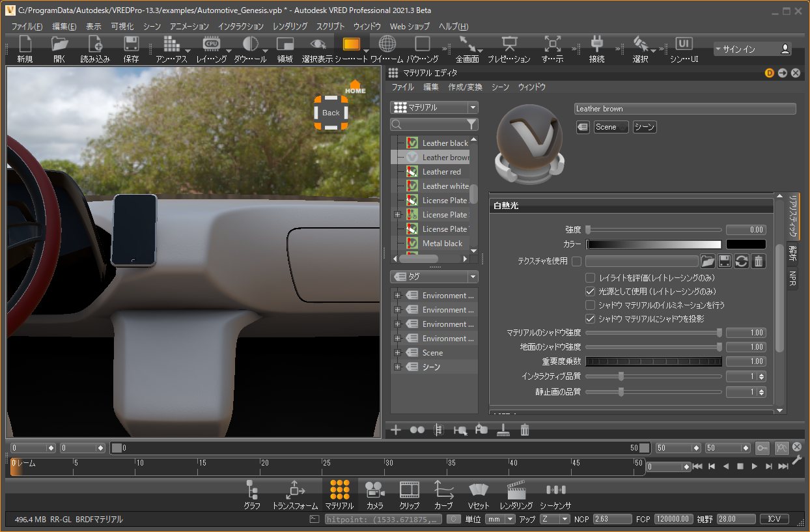The height and width of the screenshot is (532, 810).
Task: Switch to the 解析 side tab
Action: 793,253
